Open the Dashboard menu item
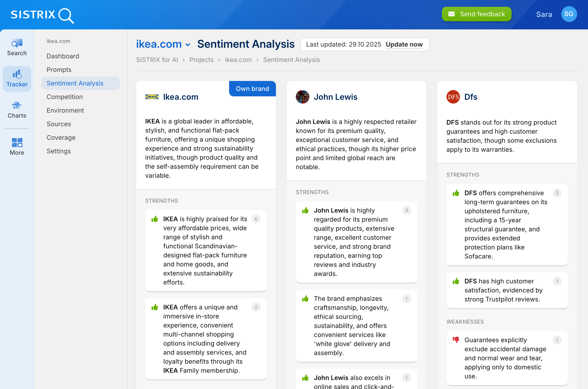588x389 pixels. (x=63, y=56)
